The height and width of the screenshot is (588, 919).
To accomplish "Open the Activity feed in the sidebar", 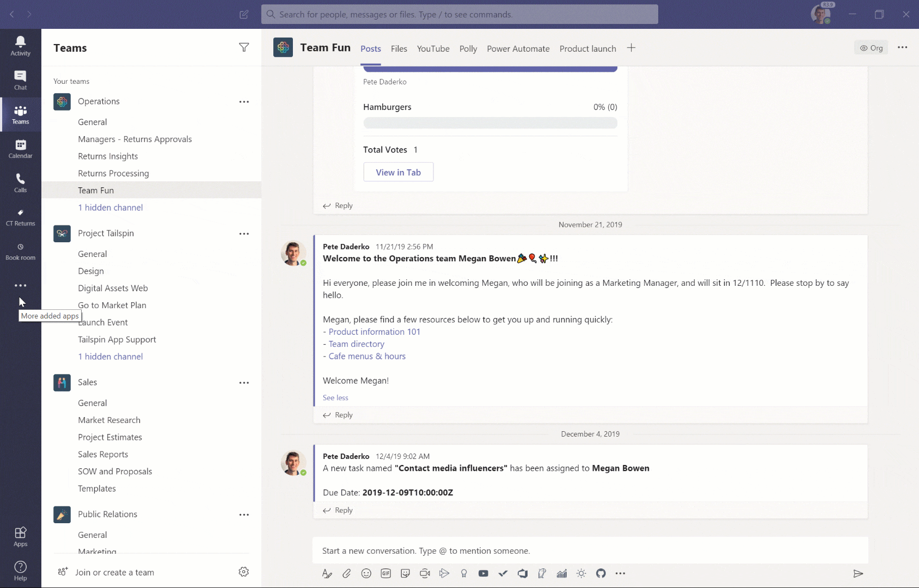I will (20, 46).
